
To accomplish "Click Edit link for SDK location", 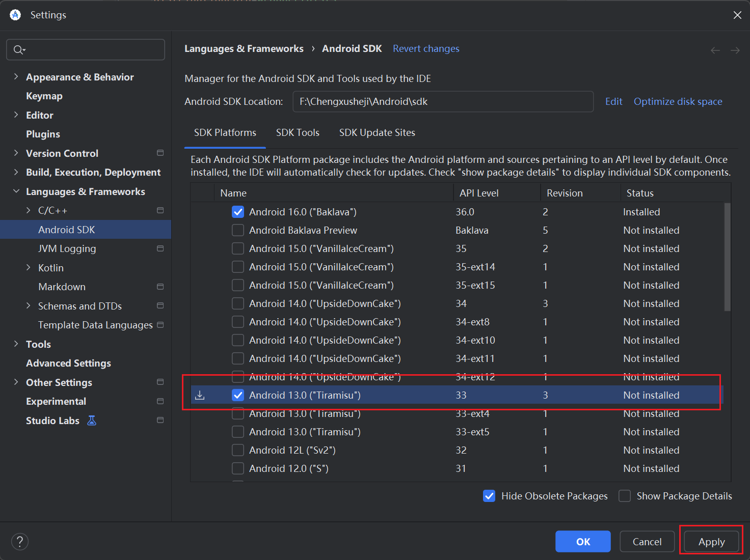I will point(613,101).
